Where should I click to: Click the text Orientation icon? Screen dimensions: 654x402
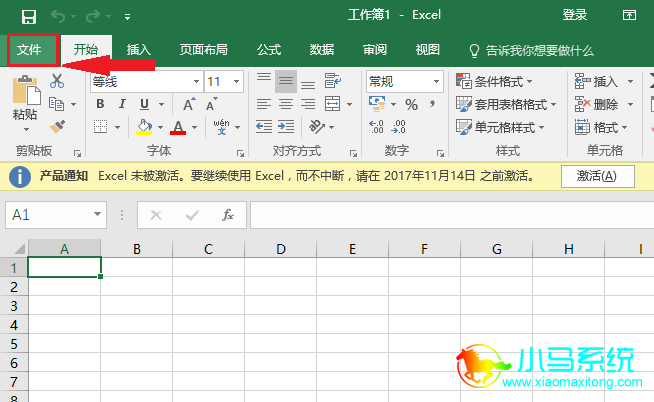click(x=317, y=126)
